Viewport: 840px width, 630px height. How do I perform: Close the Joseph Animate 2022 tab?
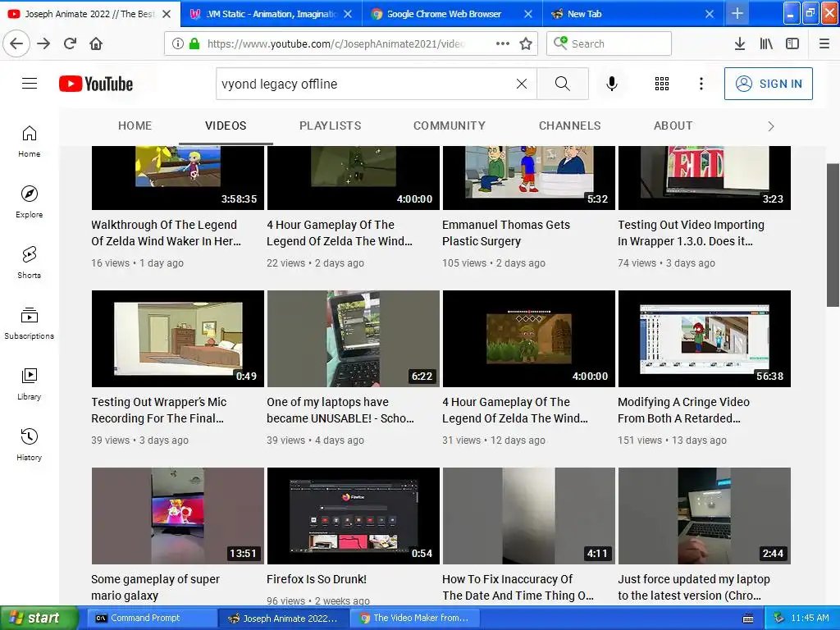(x=167, y=14)
